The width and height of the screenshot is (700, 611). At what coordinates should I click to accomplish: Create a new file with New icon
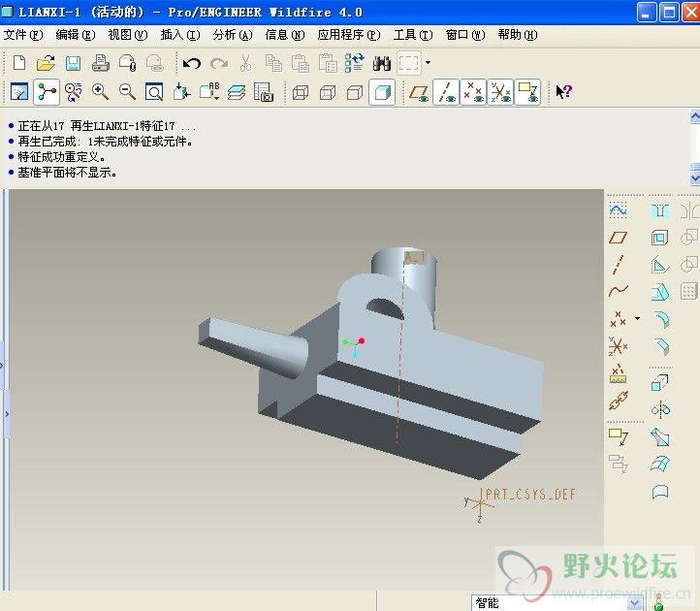19,63
